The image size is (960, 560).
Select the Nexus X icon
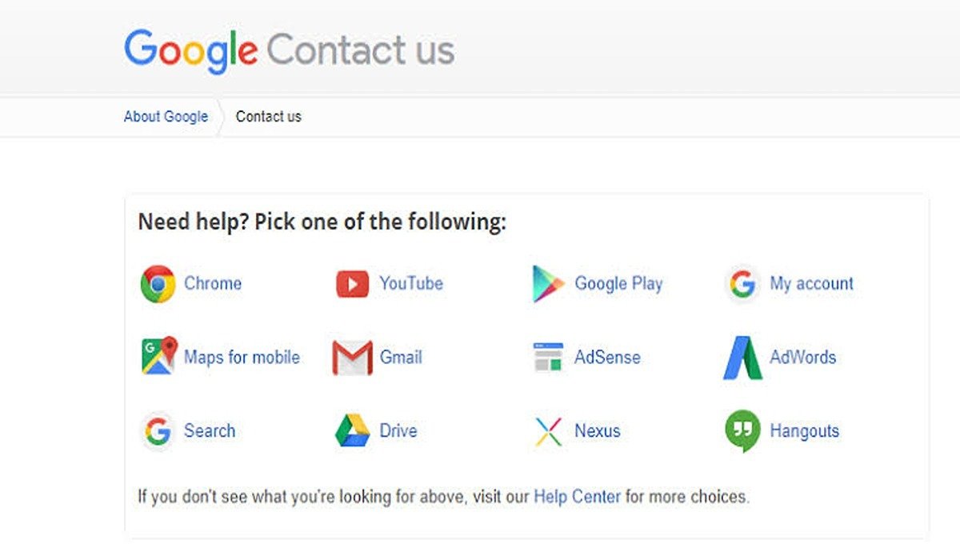(x=548, y=431)
